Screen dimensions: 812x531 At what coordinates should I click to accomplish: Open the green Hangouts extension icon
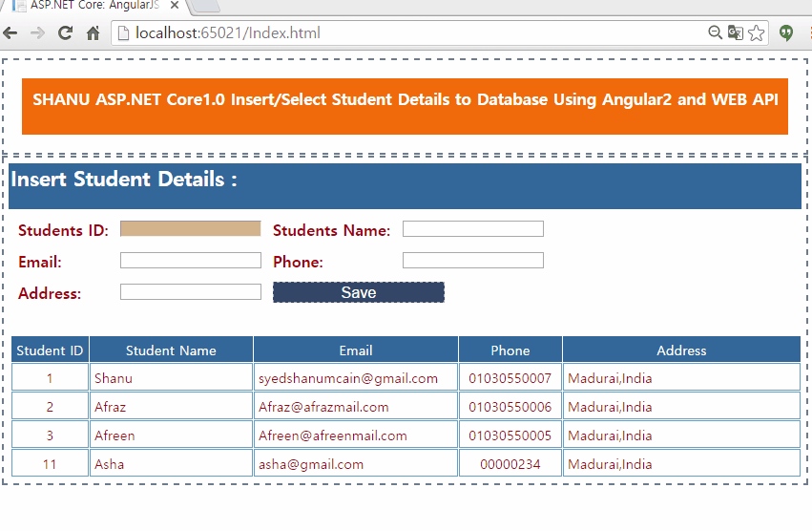click(786, 33)
